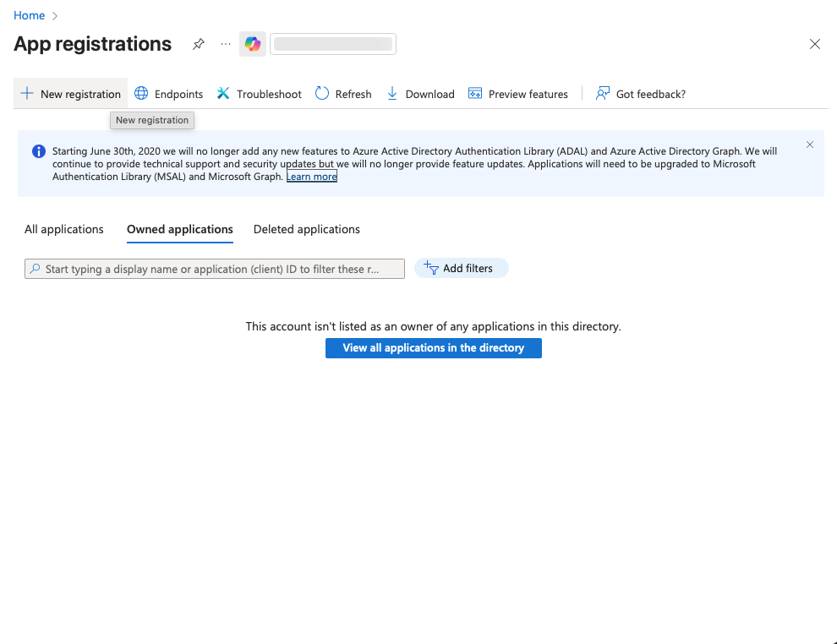The width and height of the screenshot is (837, 644).
Task: Dismiss the ADAL information banner
Action: pos(810,145)
